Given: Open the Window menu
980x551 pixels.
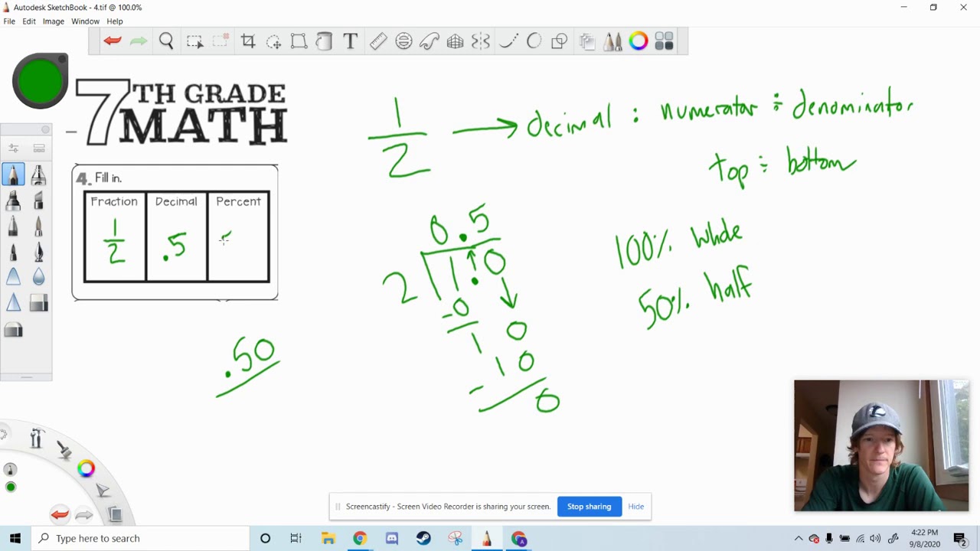Looking at the screenshot, I should point(85,21).
